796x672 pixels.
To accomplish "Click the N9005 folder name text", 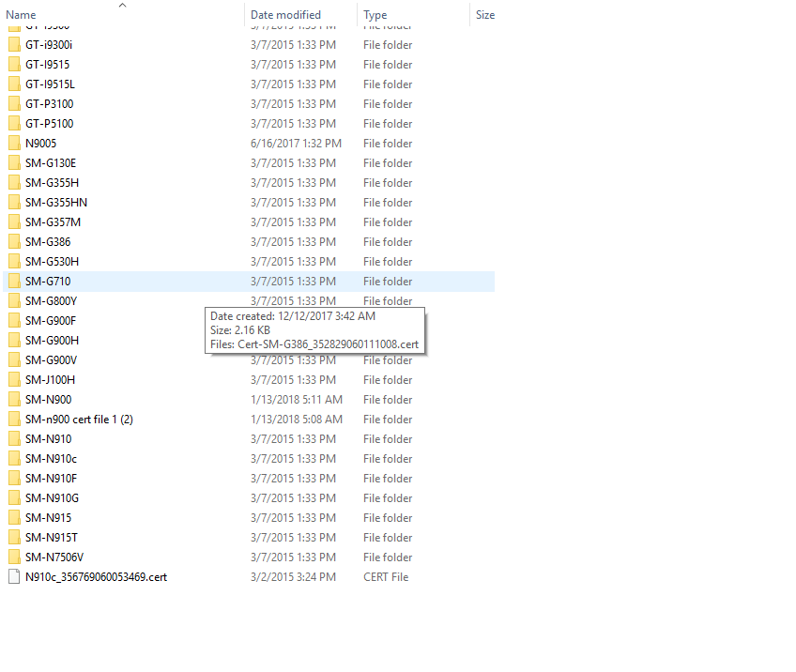I will click(40, 144).
